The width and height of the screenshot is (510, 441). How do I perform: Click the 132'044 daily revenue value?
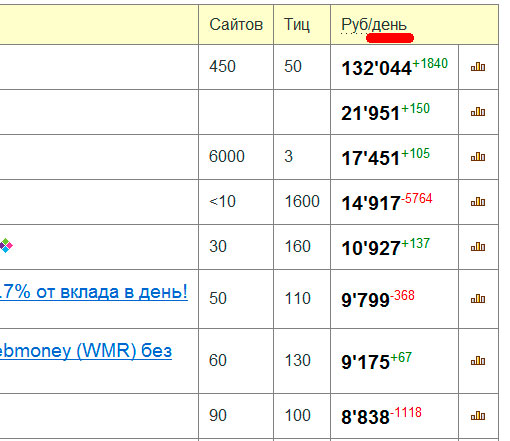pos(376,68)
